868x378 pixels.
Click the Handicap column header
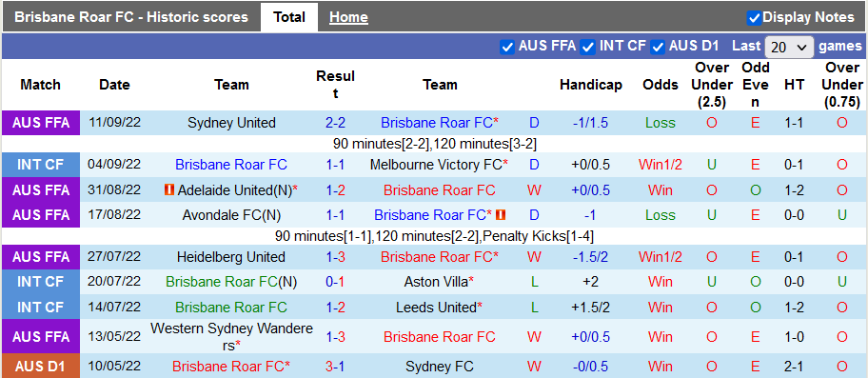(x=591, y=85)
